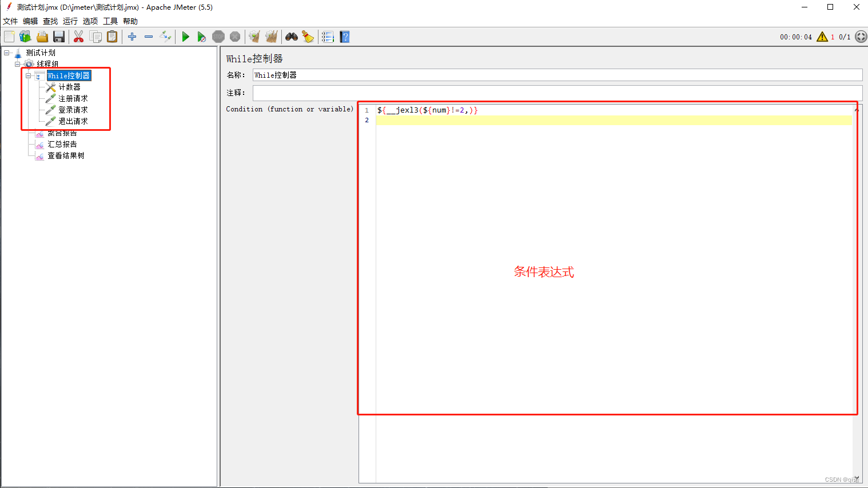
Task: Click the plus Expand All icon
Action: pos(132,37)
